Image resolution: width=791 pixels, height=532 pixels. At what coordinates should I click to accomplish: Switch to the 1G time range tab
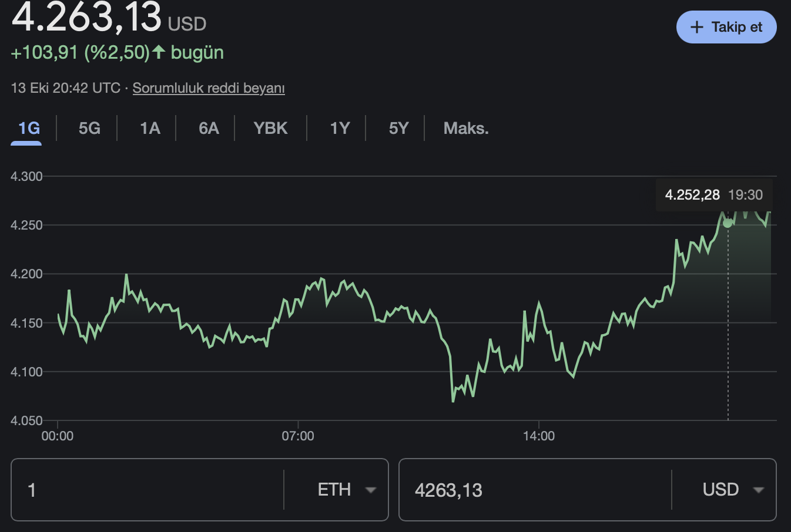[x=29, y=128]
